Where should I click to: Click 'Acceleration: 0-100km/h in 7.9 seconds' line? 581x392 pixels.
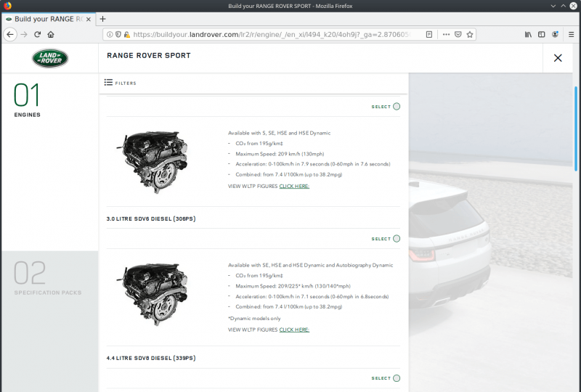click(x=313, y=164)
